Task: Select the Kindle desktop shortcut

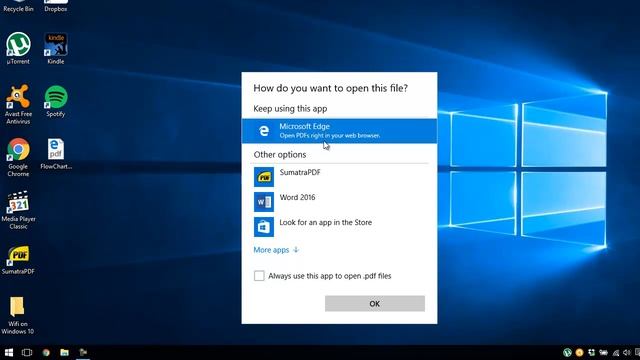Action: pyautogui.click(x=56, y=49)
